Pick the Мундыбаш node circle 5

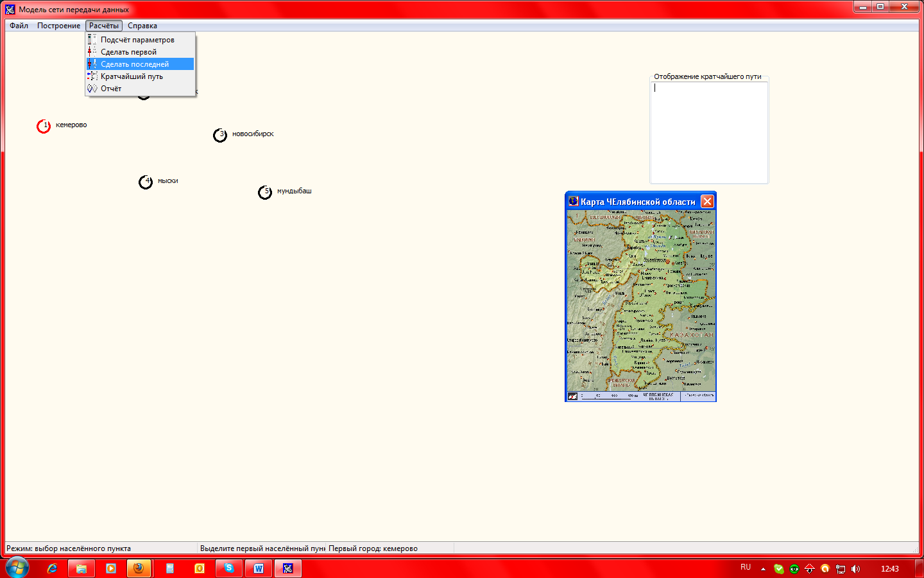tap(265, 193)
